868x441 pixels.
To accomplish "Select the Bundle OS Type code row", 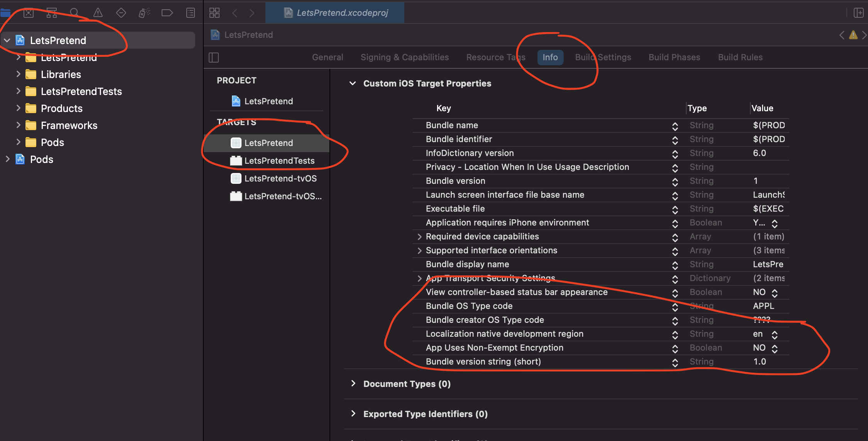I will (x=601, y=306).
